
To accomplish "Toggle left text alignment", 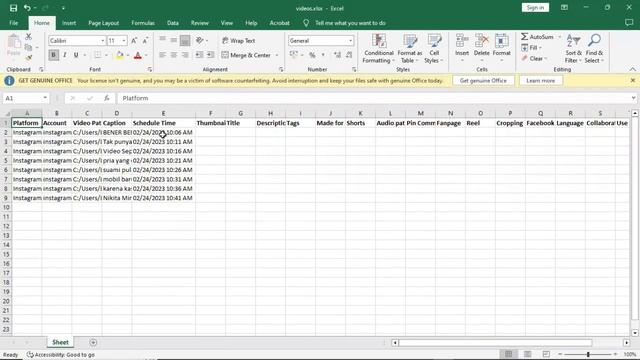I will 162,55.
